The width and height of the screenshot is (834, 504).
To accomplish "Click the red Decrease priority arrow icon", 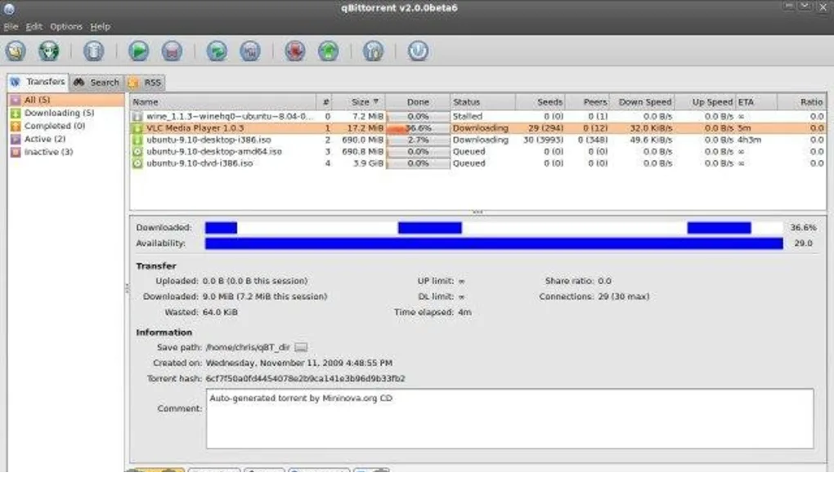I will coord(294,51).
